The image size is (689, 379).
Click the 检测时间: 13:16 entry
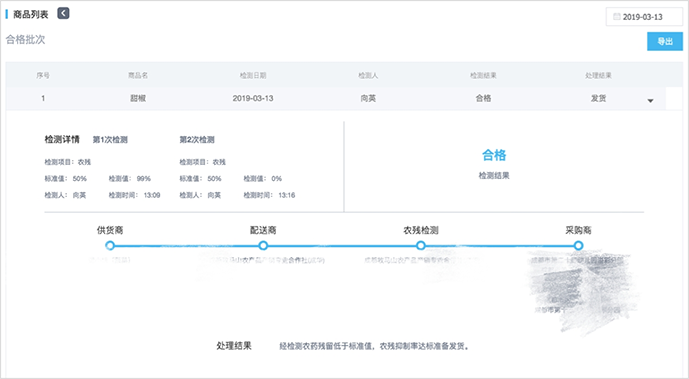click(x=269, y=195)
